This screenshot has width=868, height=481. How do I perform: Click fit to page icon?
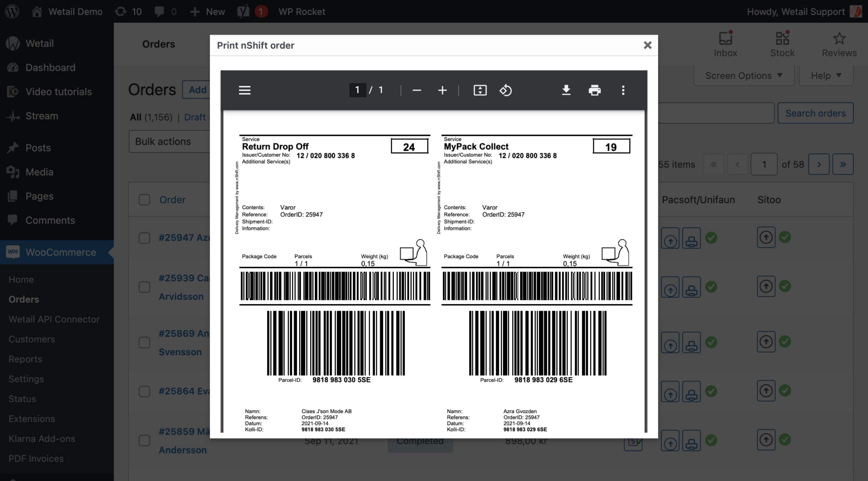[x=480, y=90]
